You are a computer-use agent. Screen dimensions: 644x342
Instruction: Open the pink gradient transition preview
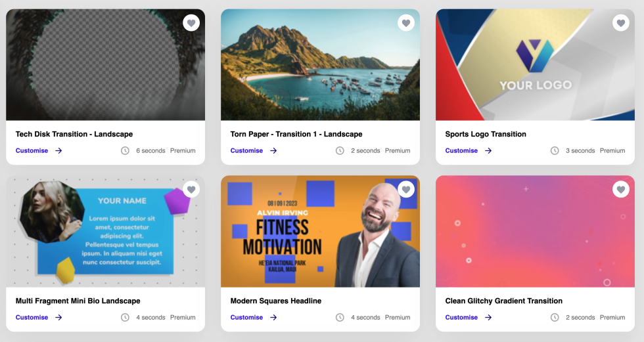click(x=535, y=231)
